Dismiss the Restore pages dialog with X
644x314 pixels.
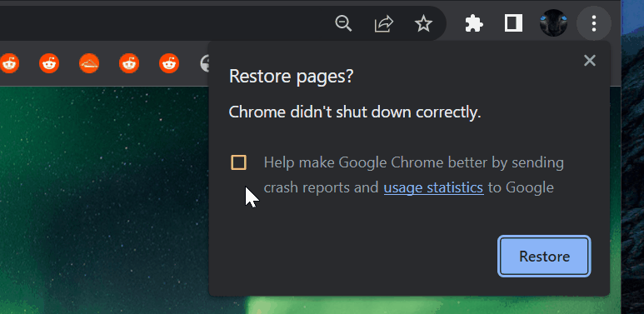pos(590,61)
